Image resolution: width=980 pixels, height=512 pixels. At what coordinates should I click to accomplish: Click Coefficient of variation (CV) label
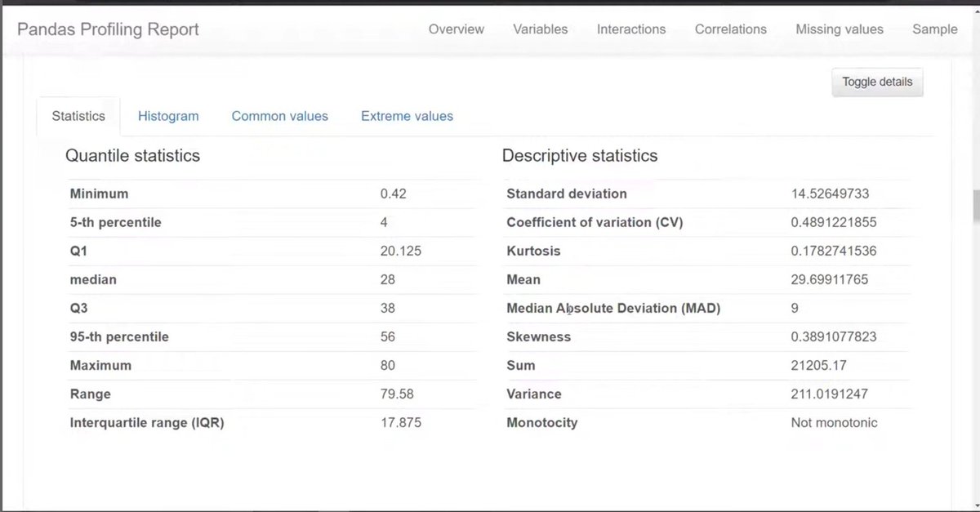(x=595, y=222)
